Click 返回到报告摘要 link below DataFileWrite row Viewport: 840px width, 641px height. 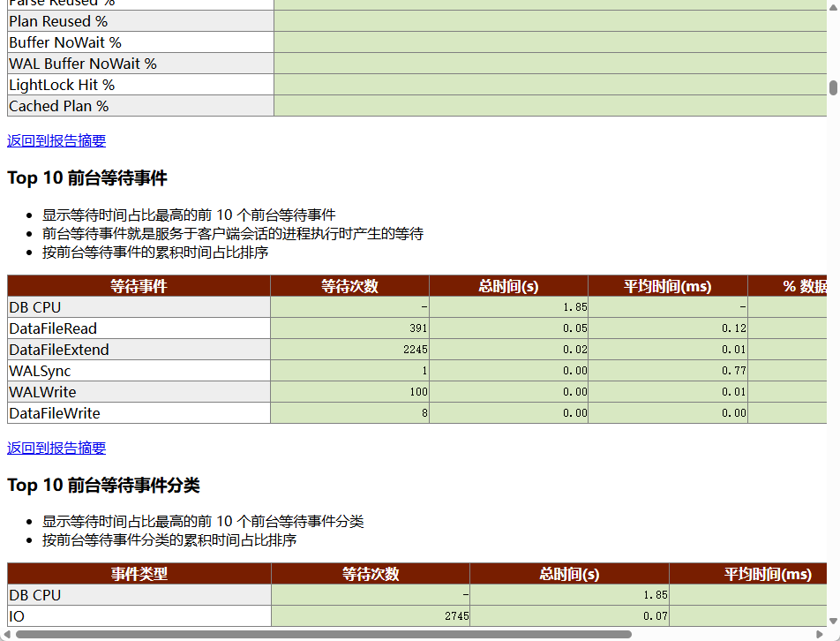click(x=56, y=448)
